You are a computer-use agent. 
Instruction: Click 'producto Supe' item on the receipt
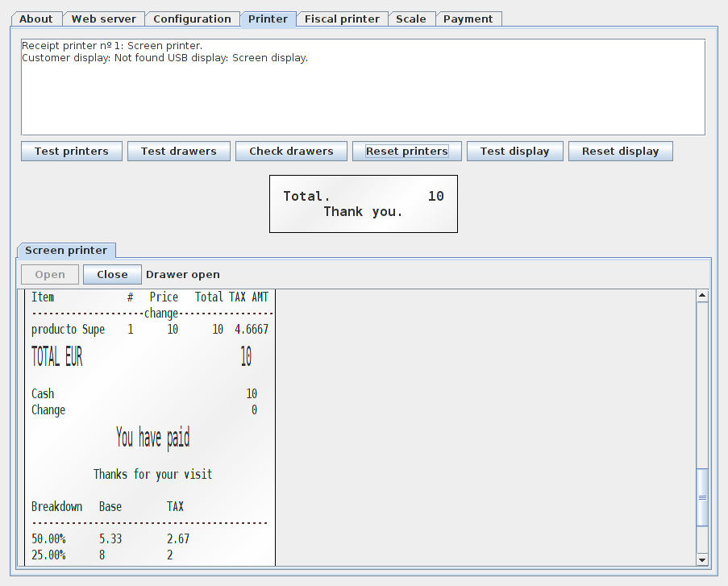click(x=68, y=329)
